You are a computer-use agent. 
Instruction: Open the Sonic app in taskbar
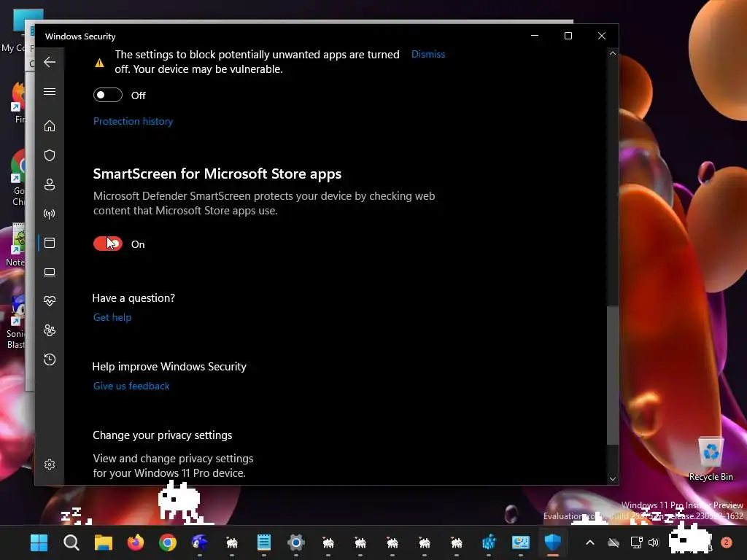point(200,542)
